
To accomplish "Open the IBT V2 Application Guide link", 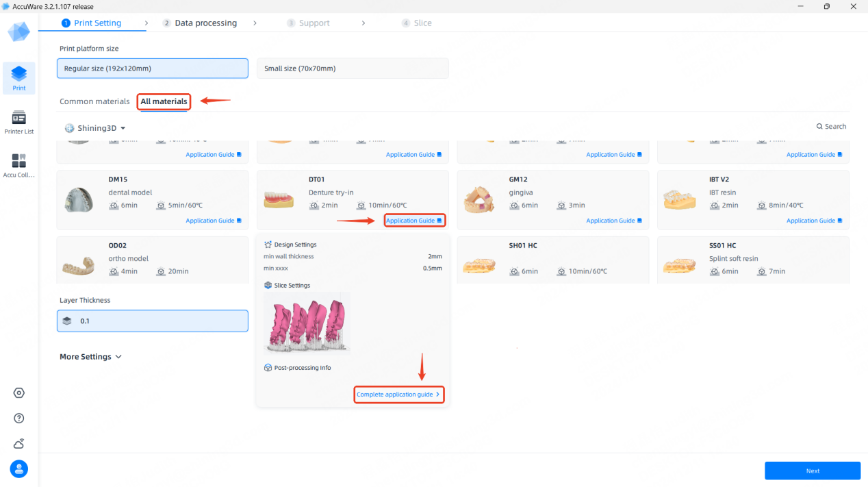I will click(x=815, y=221).
